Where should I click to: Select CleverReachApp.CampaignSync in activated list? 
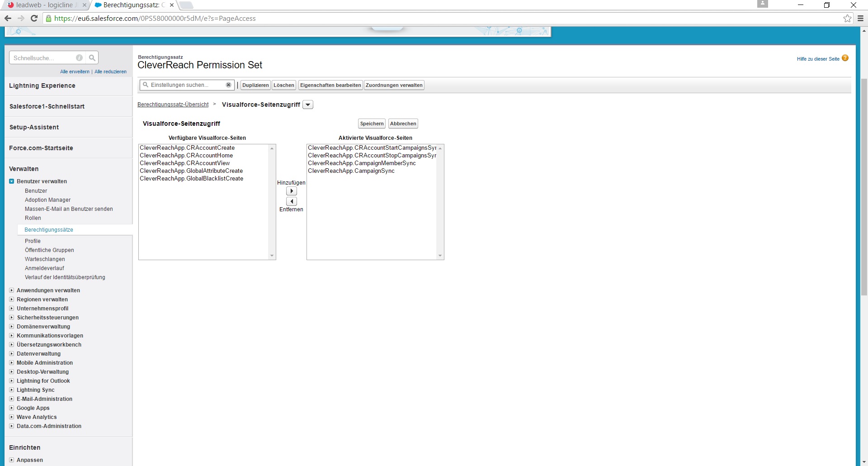point(351,171)
